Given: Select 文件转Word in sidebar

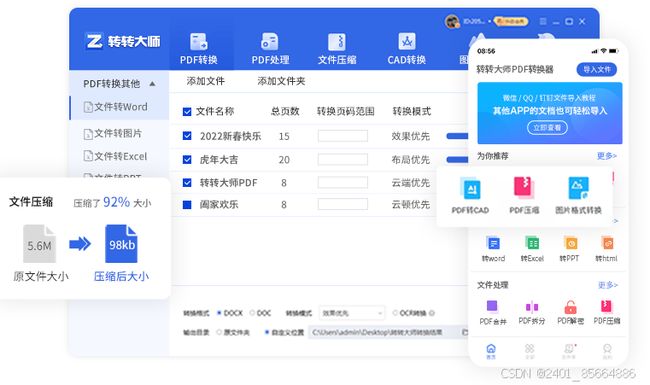Looking at the screenshot, I should 120,107.
